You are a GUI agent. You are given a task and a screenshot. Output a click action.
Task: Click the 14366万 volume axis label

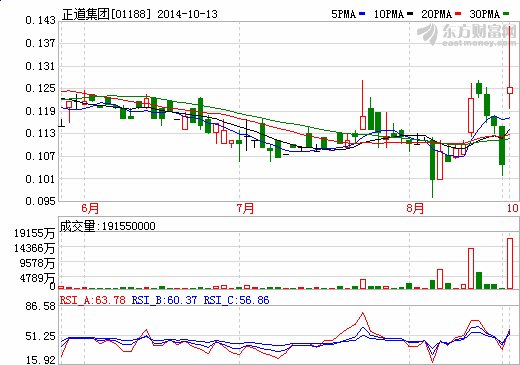coord(34,248)
